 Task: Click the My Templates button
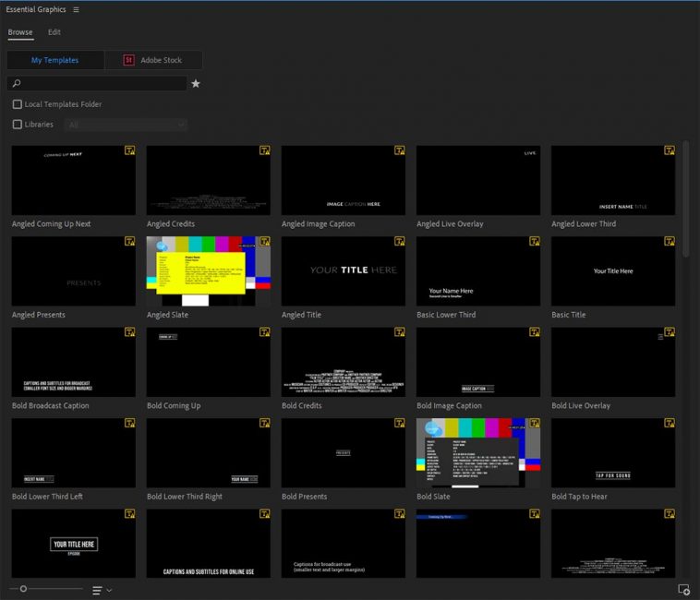click(x=55, y=60)
